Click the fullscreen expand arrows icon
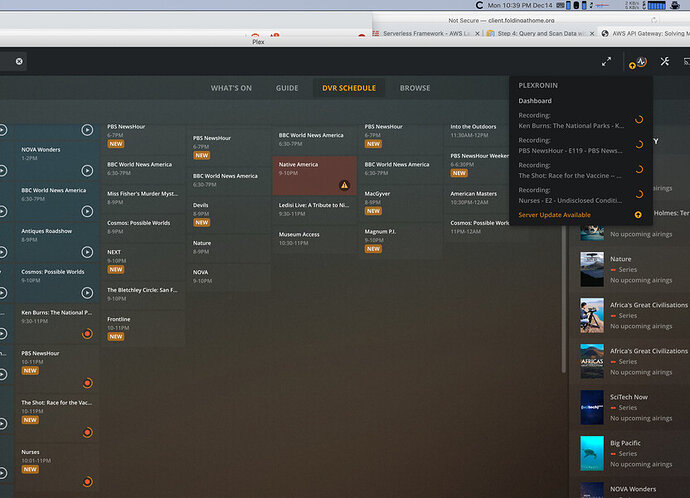690x498 pixels. click(x=606, y=62)
